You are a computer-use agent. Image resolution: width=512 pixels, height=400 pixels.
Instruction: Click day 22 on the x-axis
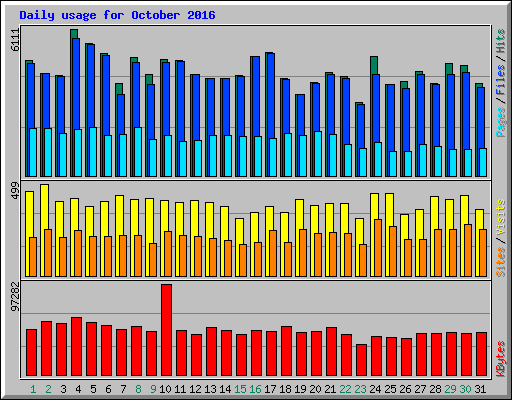tap(345, 389)
